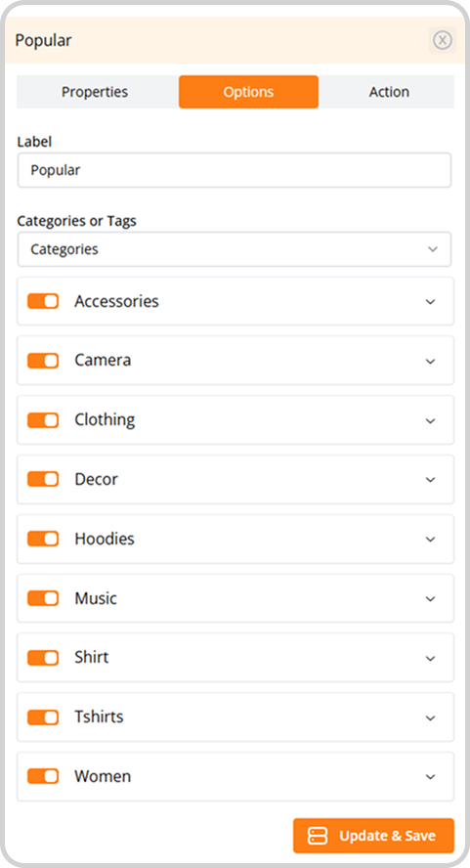Open the Shirt row chevron
Screen dimensions: 470x868
(x=430, y=658)
